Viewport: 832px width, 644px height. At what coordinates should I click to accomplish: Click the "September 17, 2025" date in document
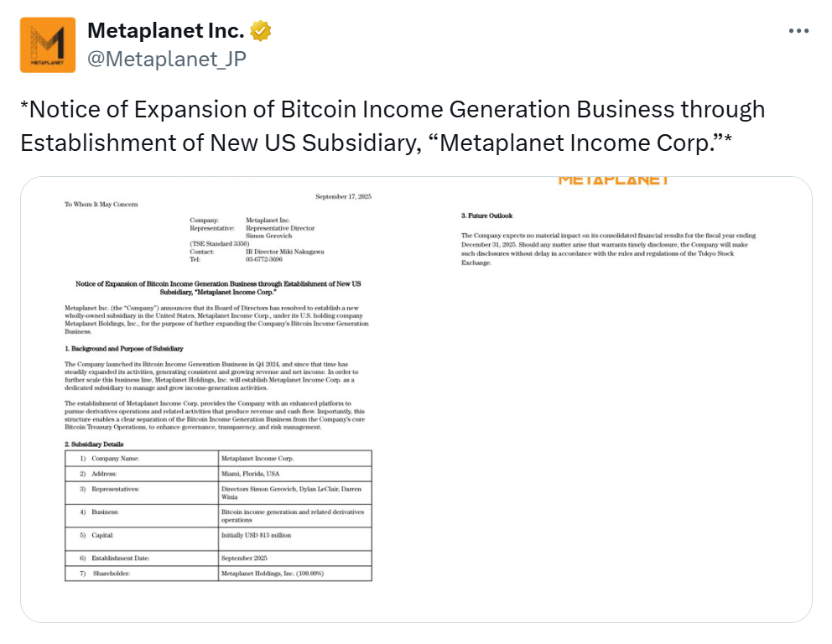pyautogui.click(x=343, y=196)
